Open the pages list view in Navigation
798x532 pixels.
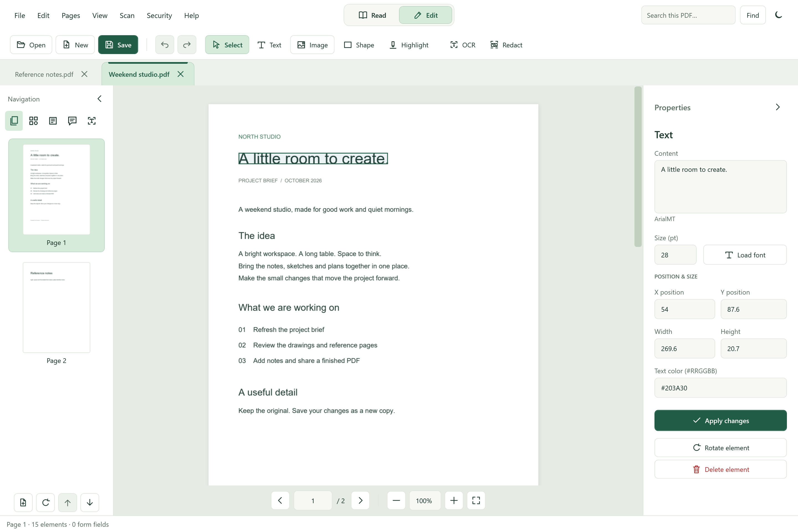tap(14, 121)
